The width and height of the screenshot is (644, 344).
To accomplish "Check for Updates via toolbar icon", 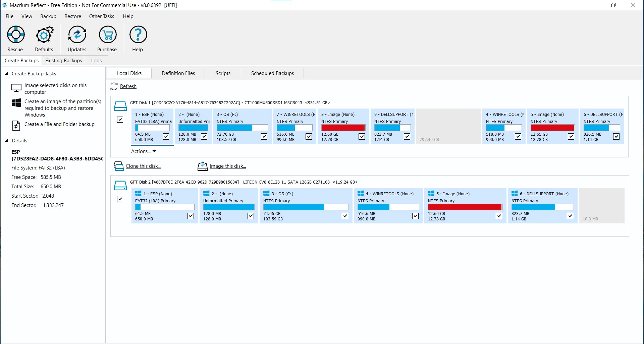I will [x=77, y=35].
